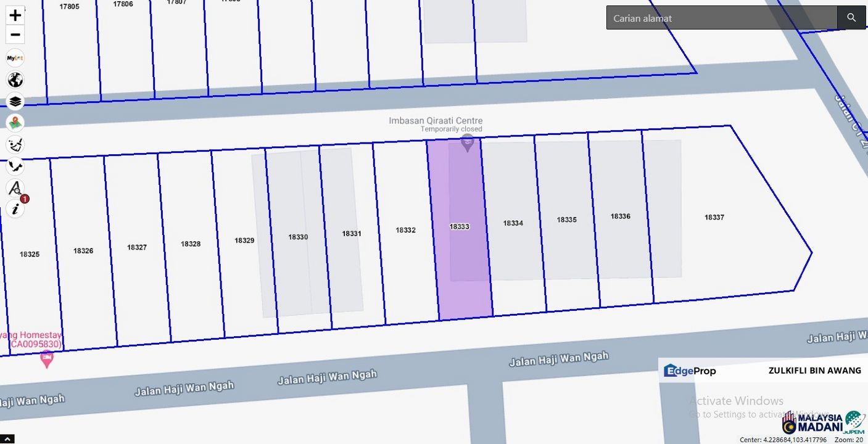Screen dimensions: 868x444
Task: Zoom in with the plus button
Action: click(x=15, y=15)
